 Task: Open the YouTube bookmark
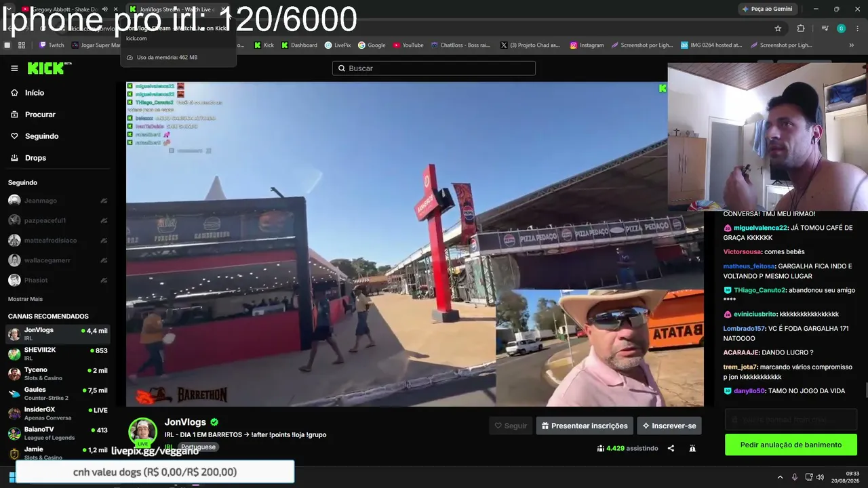[x=408, y=45]
